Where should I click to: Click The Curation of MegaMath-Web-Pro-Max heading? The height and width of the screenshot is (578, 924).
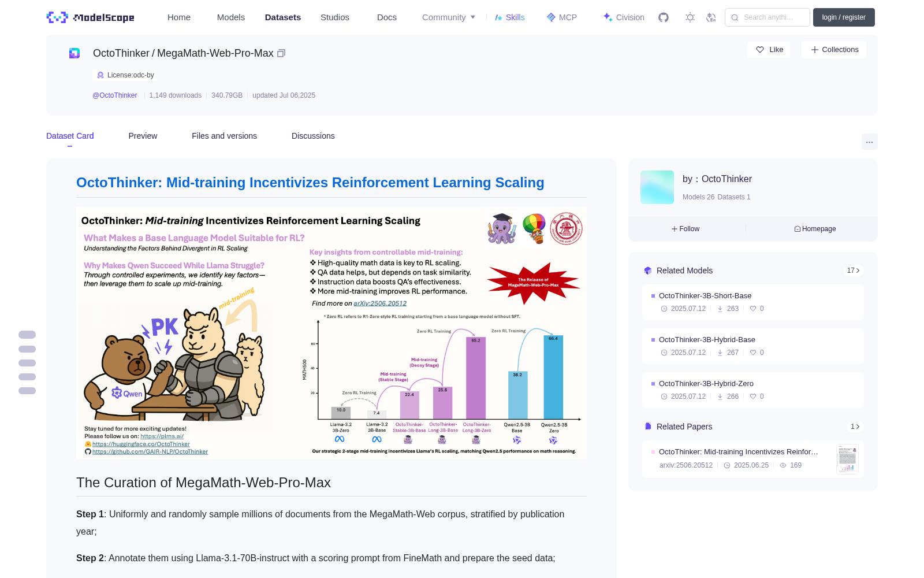click(203, 483)
